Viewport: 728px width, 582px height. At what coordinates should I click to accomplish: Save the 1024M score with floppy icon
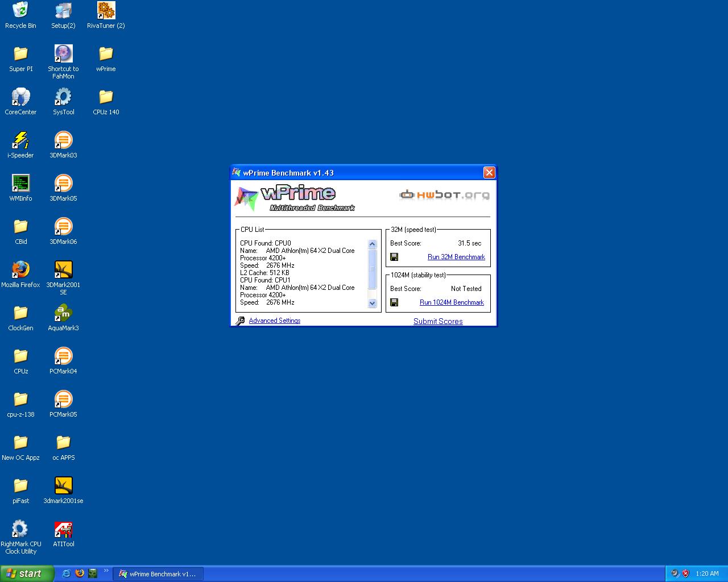394,302
